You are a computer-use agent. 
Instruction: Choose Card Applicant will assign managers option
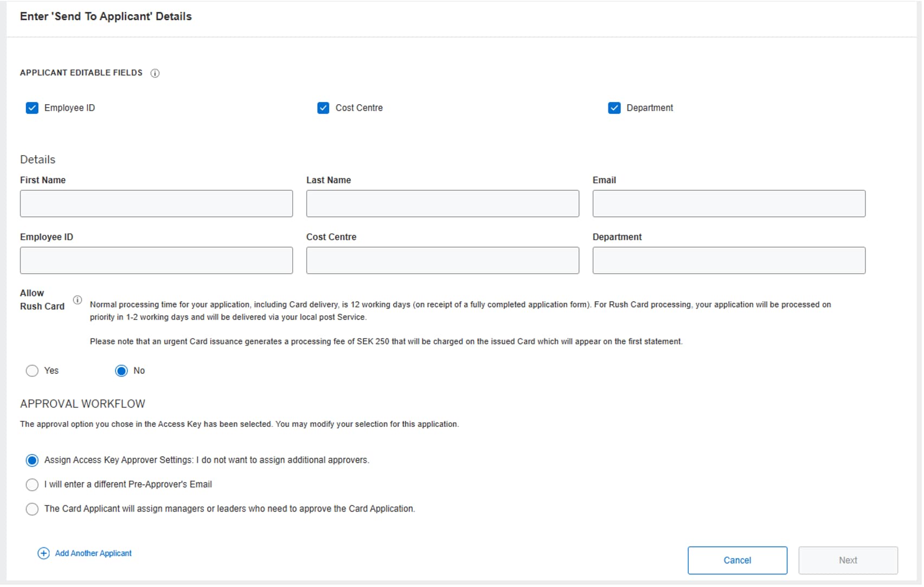click(32, 509)
